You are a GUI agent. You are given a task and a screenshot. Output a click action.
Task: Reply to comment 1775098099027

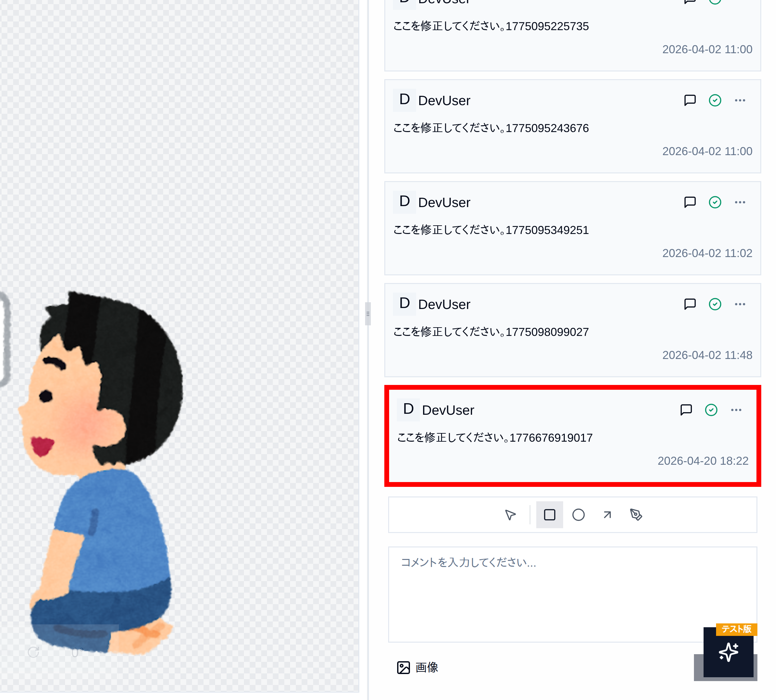(x=690, y=304)
